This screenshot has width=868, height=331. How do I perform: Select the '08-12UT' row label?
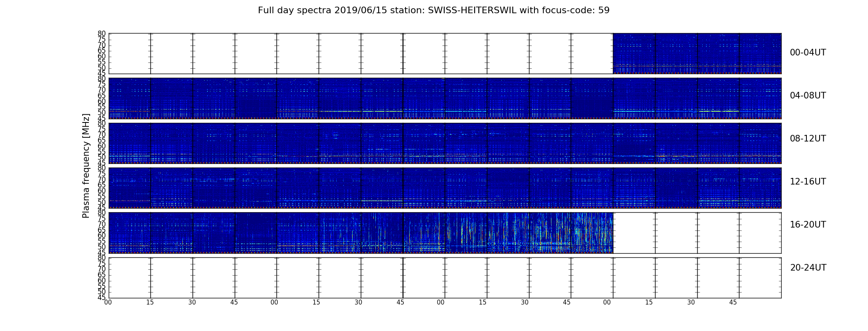[808, 139]
